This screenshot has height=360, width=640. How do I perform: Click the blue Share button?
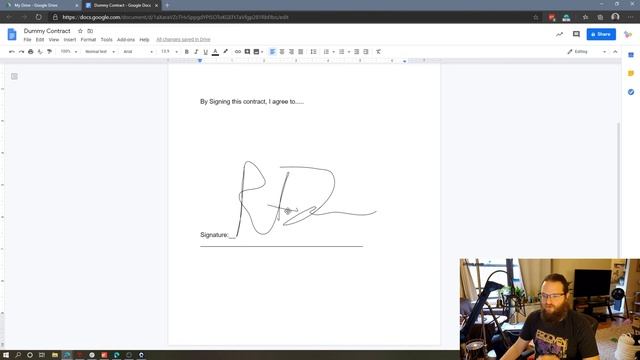601,34
